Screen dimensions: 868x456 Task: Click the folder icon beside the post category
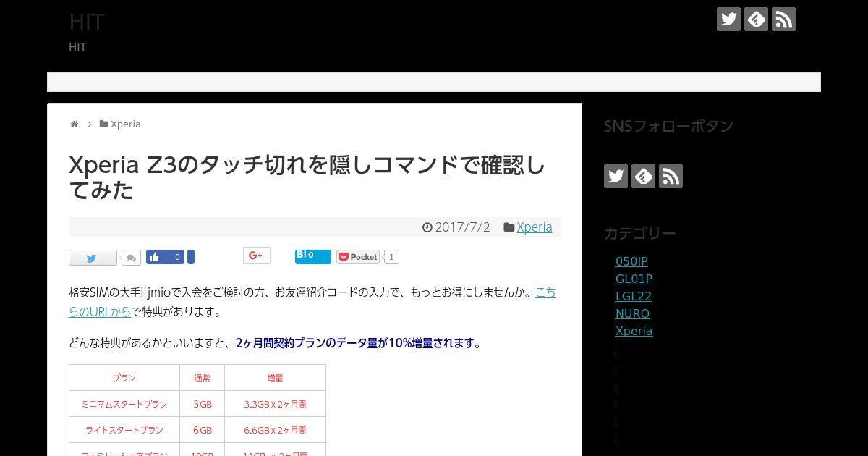tap(509, 227)
